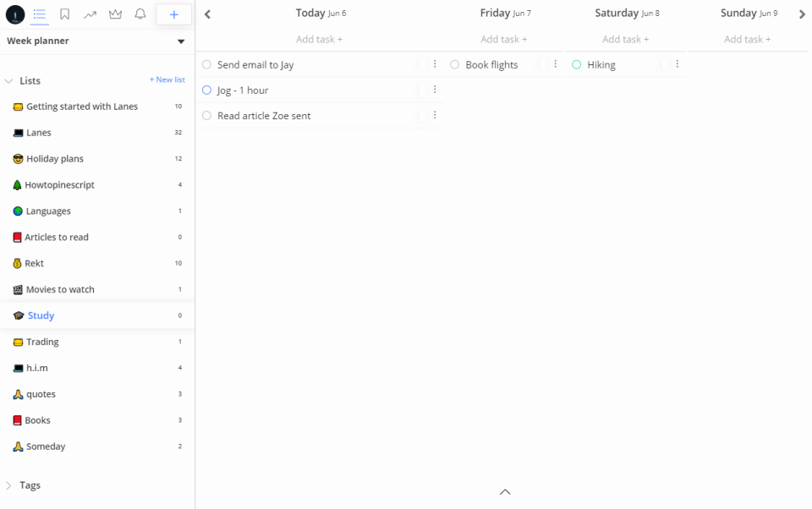The image size is (812, 509).
Task: Click the Sunday Jun 9 header
Action: click(x=749, y=13)
